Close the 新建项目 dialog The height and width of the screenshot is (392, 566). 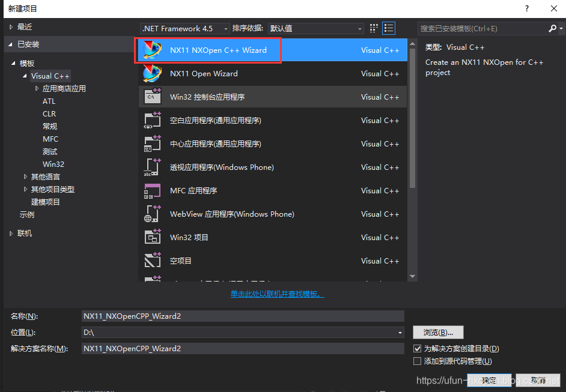coord(554,8)
